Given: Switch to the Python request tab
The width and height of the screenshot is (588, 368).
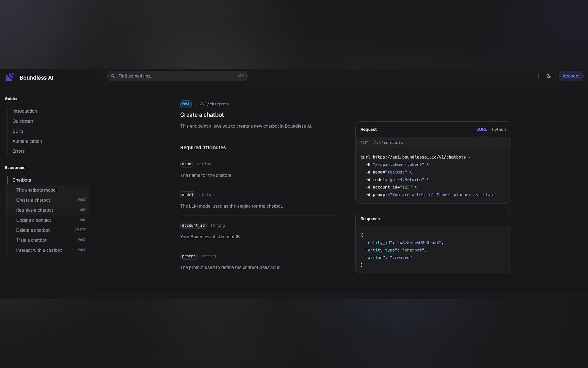Looking at the screenshot, I should tap(499, 130).
